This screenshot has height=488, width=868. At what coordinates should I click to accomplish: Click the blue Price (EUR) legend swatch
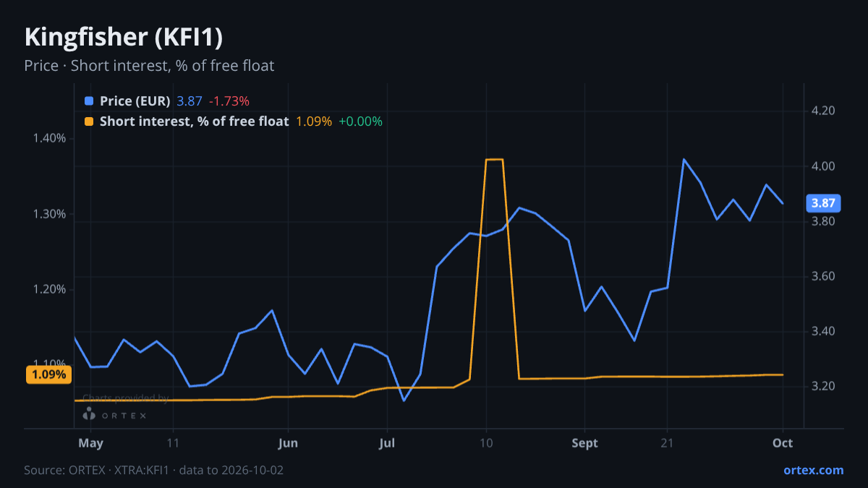tap(89, 101)
